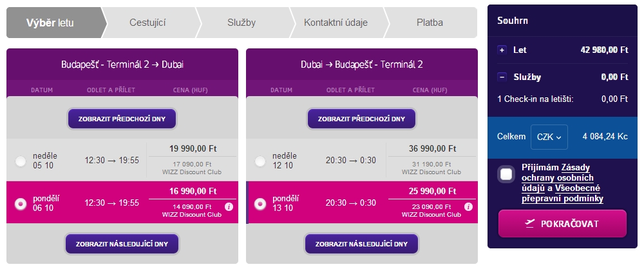Select Sunday 12 10 return flight radio
644x269 pixels.
coord(260,161)
